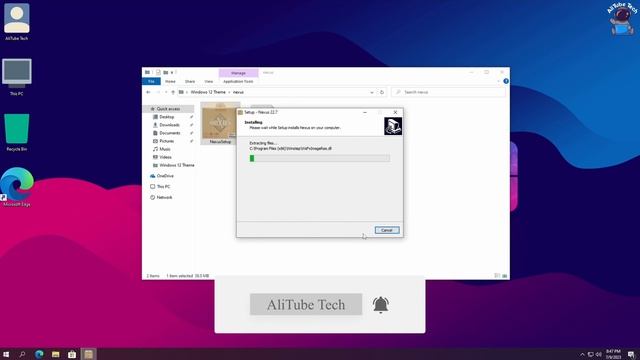The width and height of the screenshot is (640, 360).
Task: Open This PC desktop icon
Action: (17, 77)
